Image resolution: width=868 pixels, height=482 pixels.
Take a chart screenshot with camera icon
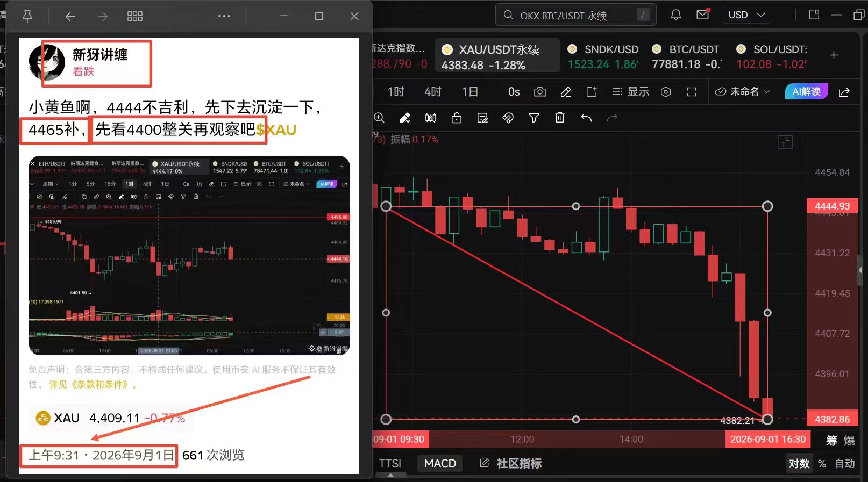540,92
